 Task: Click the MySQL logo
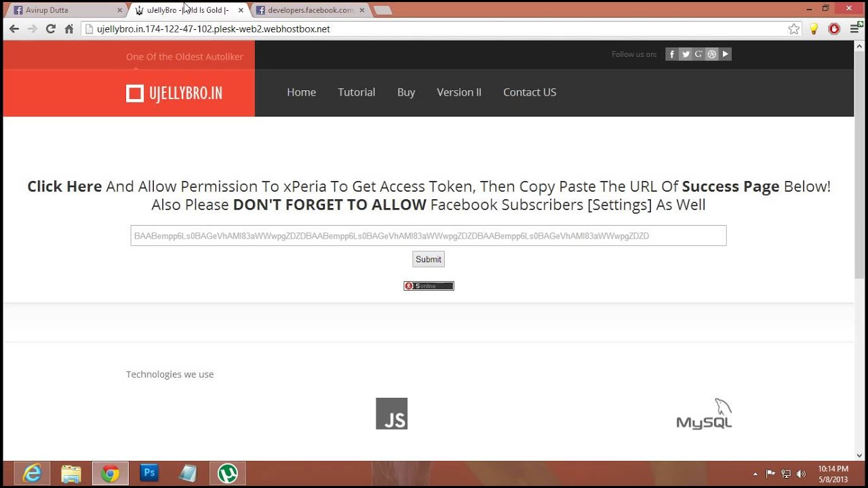[704, 414]
